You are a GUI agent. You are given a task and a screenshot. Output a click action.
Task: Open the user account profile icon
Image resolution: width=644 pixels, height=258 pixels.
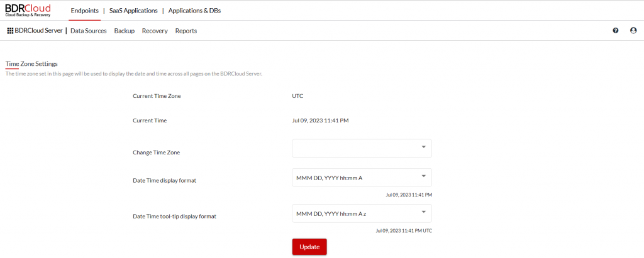[x=633, y=31]
